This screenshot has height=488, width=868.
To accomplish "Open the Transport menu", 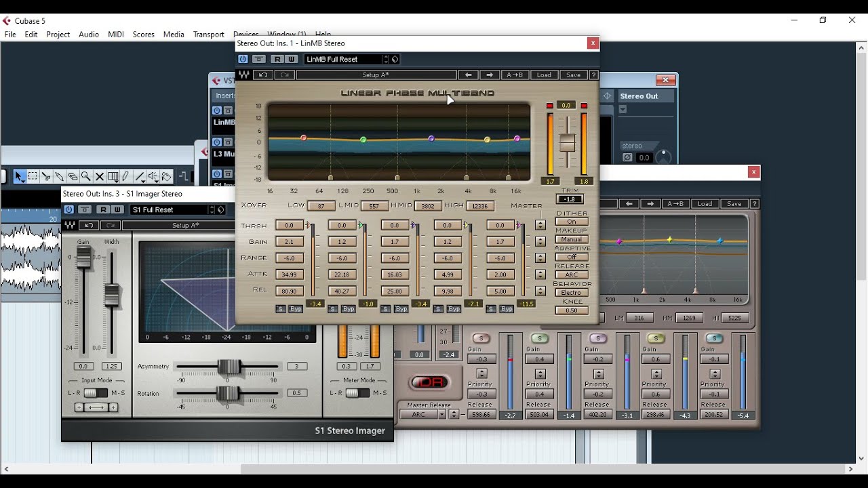I will coord(209,34).
